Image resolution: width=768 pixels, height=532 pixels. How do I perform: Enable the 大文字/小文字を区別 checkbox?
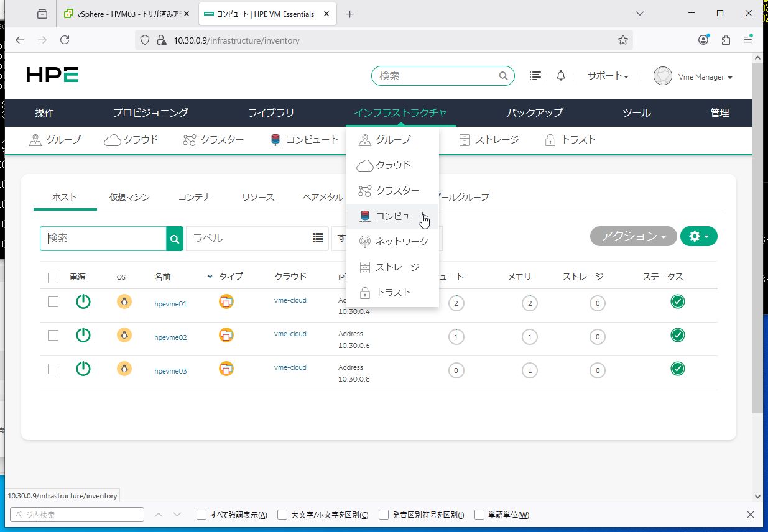(282, 515)
